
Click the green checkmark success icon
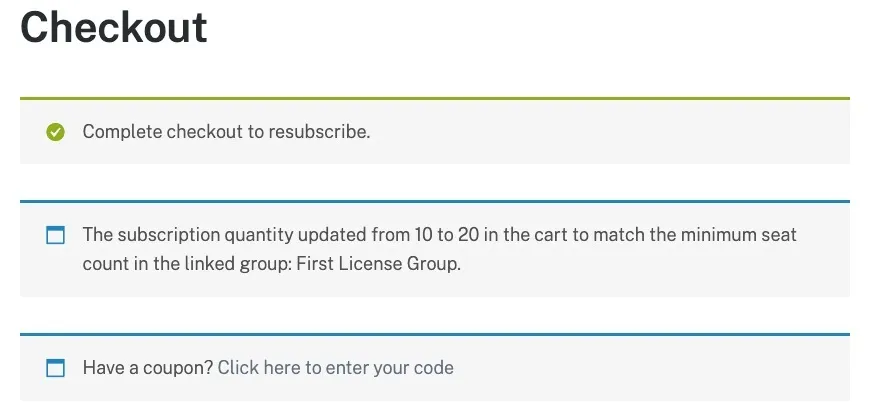[x=55, y=132]
